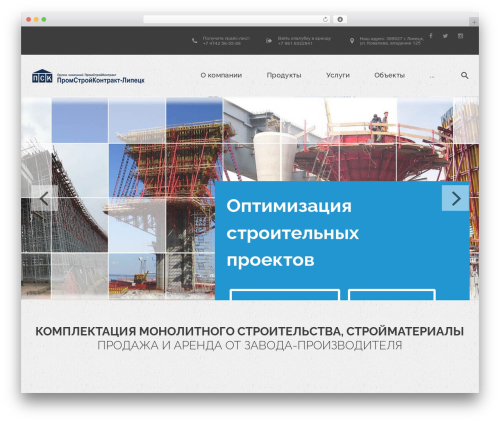Click the ПСК company logo
500x423 pixels.
pos(42,76)
